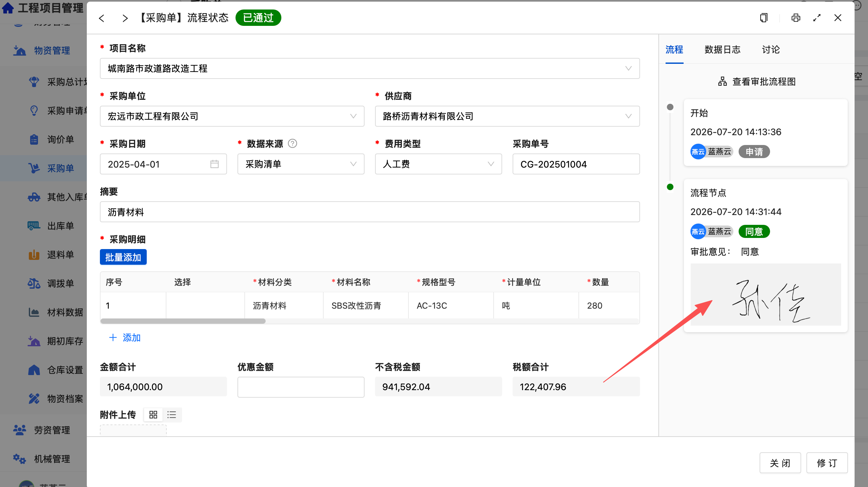
Task: Switch to 流程 tab
Action: coord(674,49)
